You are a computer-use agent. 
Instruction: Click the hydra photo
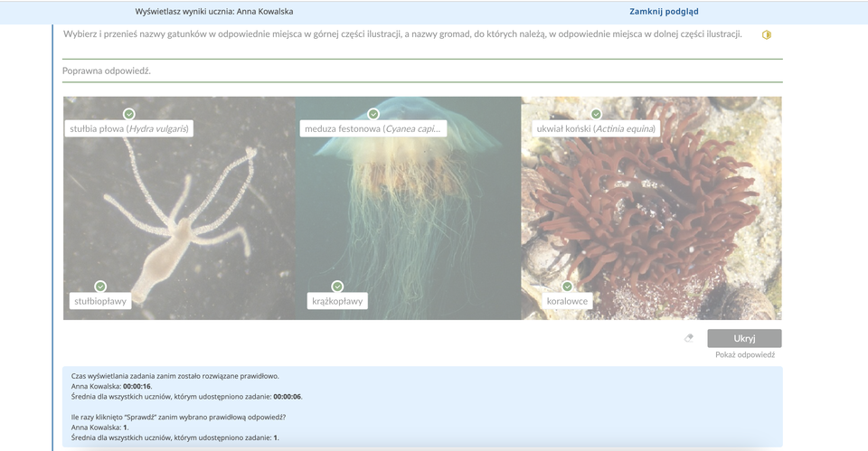181,217
